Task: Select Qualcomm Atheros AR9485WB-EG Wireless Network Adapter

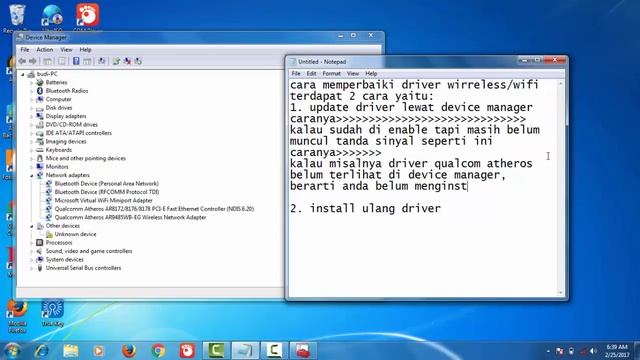Action: pos(130,218)
